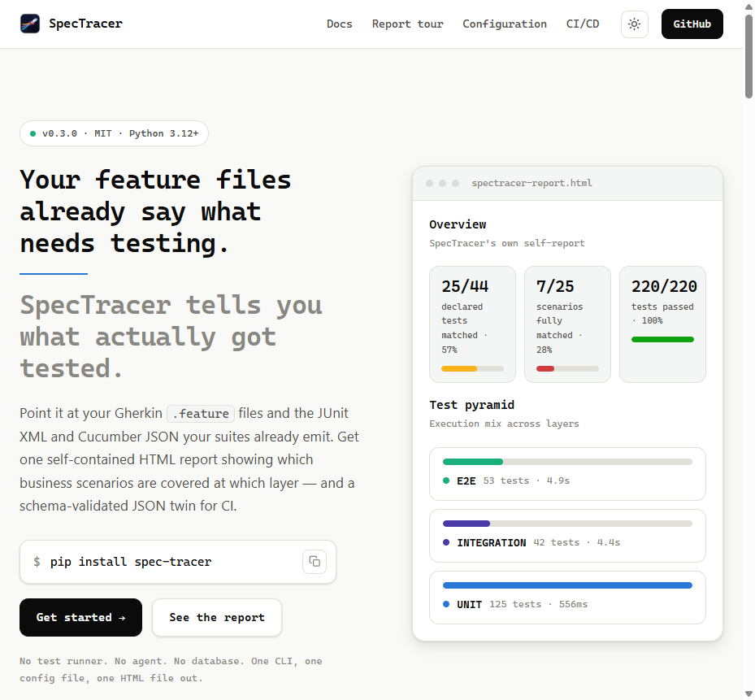Click the 220/220 tests passed card

tap(662, 324)
